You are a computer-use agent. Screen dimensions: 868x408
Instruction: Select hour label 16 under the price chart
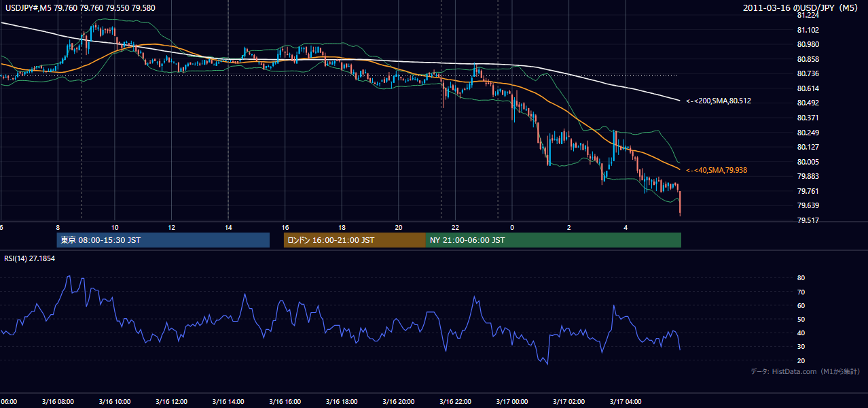coord(285,227)
